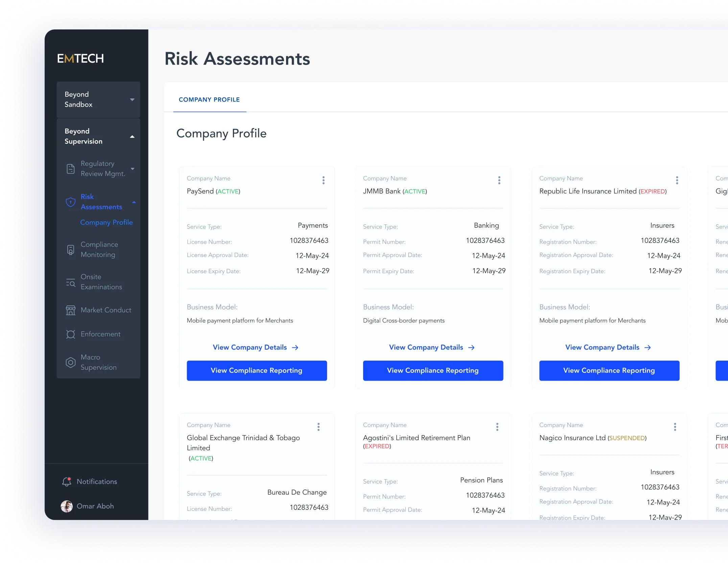The height and width of the screenshot is (564, 728).
Task: Click 'Digital Cross-border payments' business model text
Action: click(404, 320)
